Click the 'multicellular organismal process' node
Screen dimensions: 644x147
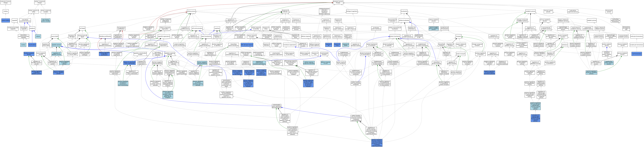(573, 11)
